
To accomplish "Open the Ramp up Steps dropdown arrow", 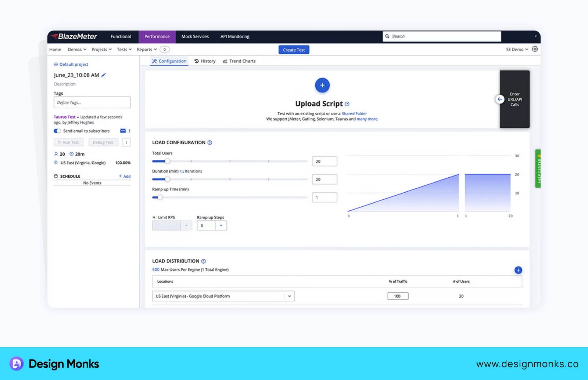I will click(221, 225).
